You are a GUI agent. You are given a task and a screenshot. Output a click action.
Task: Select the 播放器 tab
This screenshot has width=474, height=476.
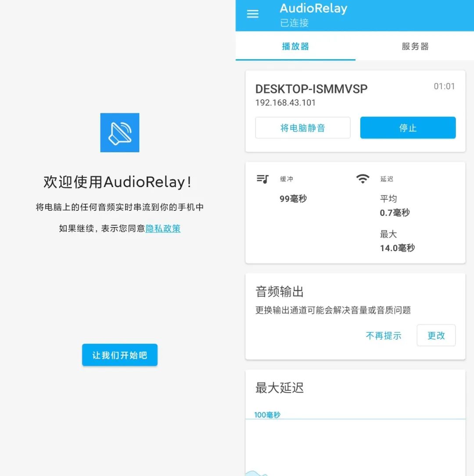(295, 46)
